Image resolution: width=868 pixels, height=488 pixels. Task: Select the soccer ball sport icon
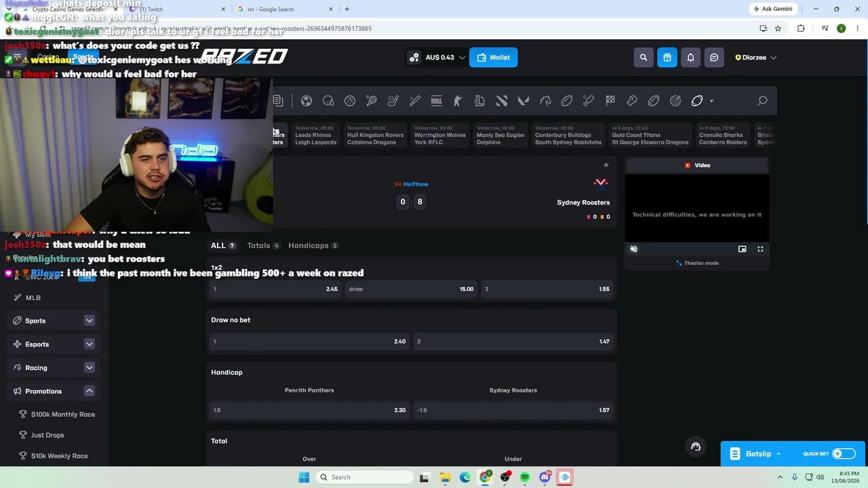click(x=307, y=101)
